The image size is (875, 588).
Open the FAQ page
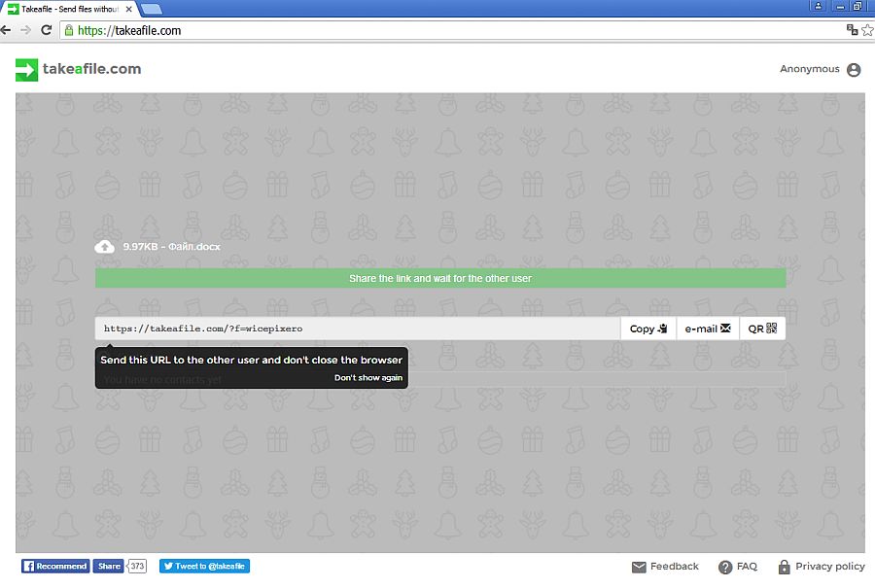coord(738,567)
